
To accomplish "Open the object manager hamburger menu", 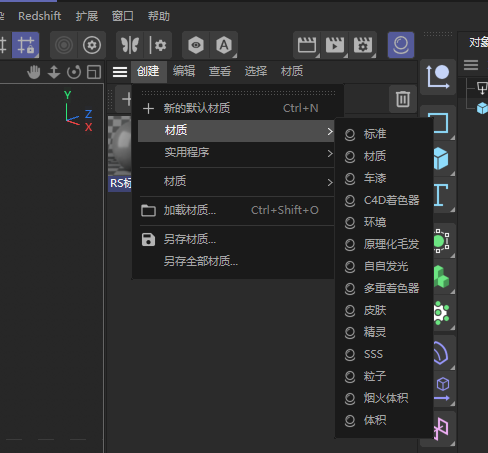I will 471,65.
